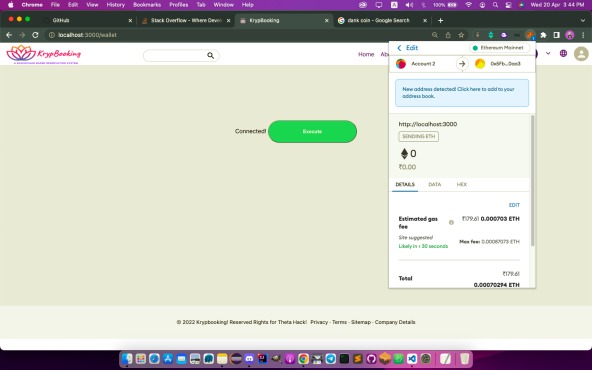Open Spotlight search in menu bar
Screen dimensions: 592x370
tap(495, 5)
